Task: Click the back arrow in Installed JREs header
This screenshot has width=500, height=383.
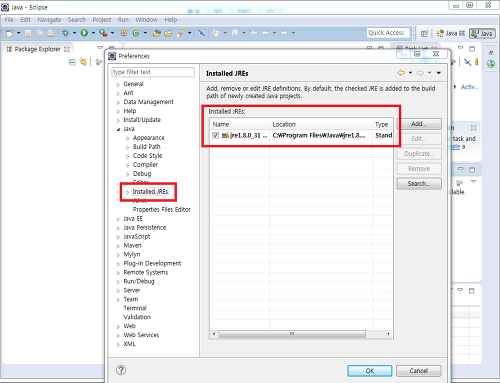Action: [x=401, y=73]
